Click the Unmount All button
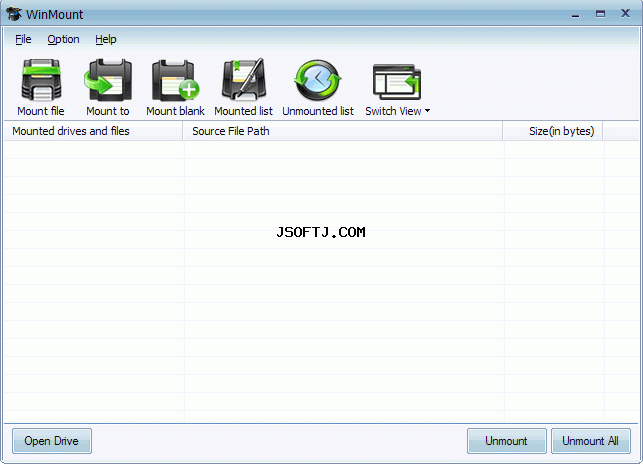 591,441
